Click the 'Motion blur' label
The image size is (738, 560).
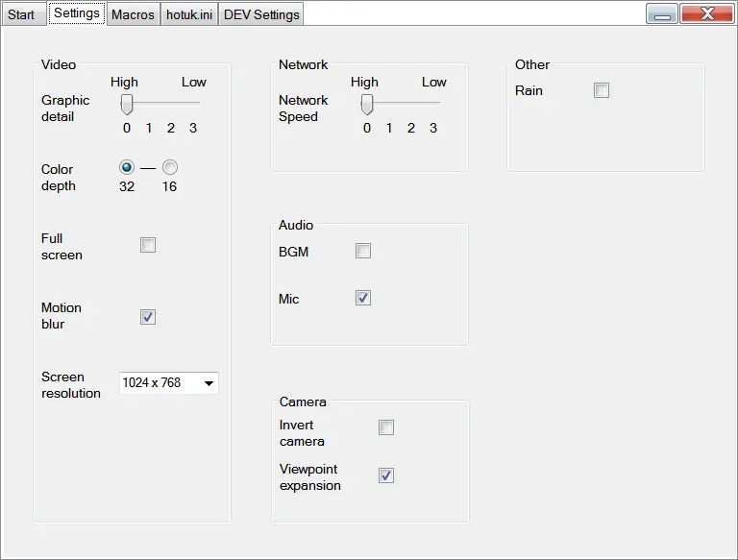tap(61, 316)
